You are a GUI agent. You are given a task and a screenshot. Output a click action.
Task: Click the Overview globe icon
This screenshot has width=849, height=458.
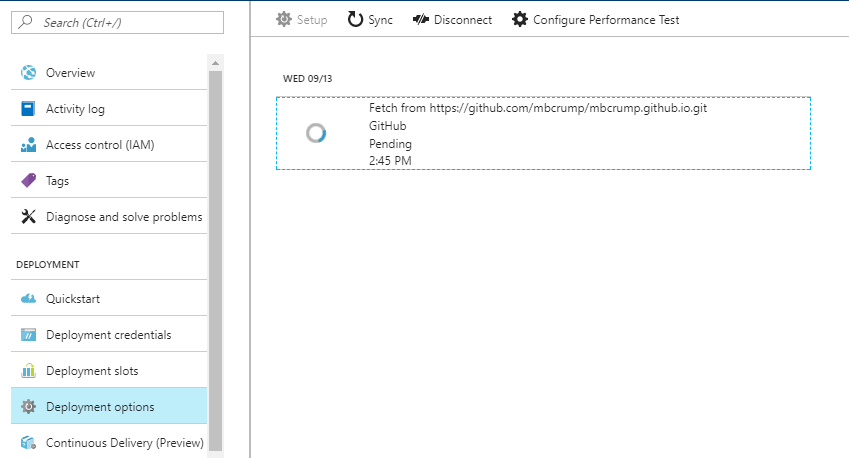29,73
